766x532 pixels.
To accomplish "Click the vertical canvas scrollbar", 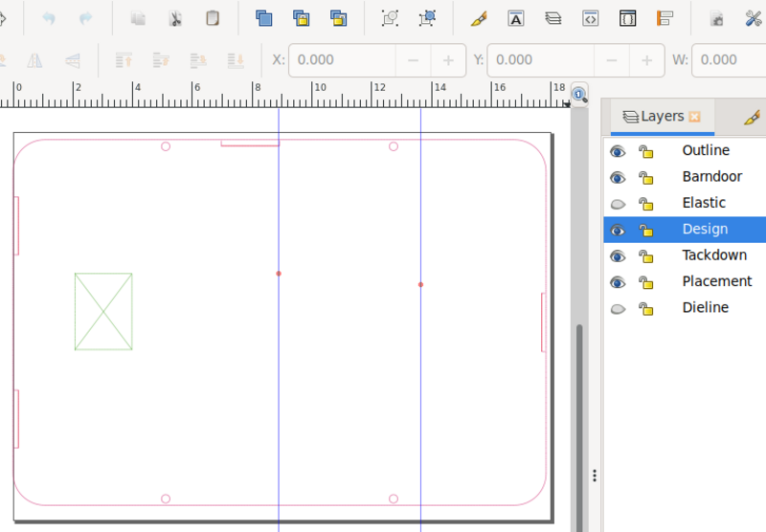I will click(x=579, y=428).
